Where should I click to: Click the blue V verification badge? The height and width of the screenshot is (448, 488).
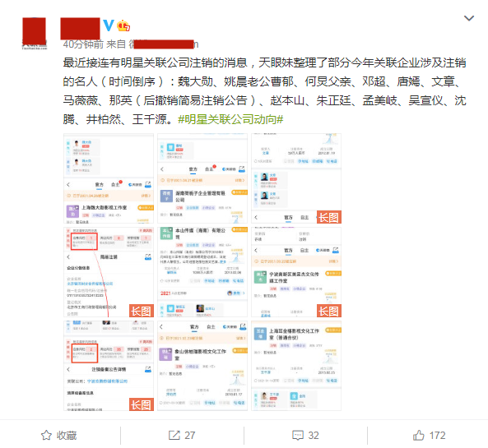[109, 25]
